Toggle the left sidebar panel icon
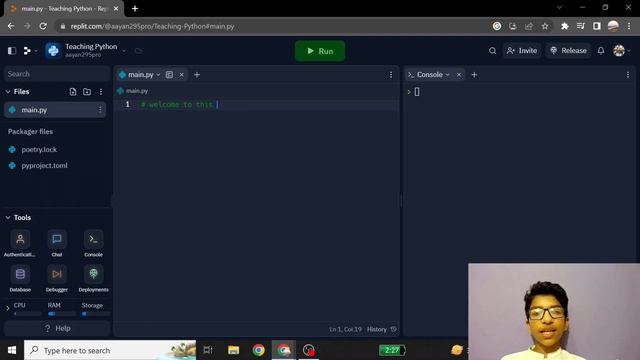Viewport: 640px width, 360px height. point(12,51)
